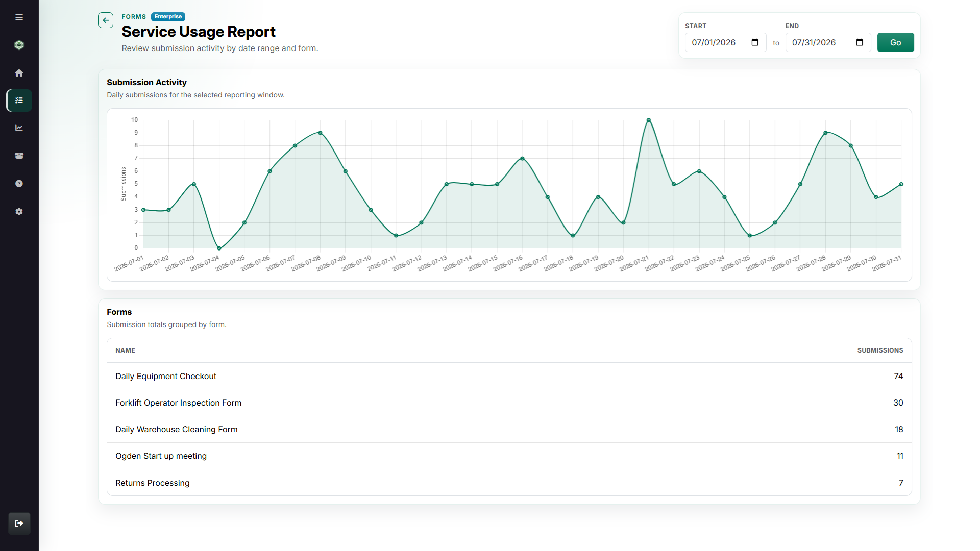This screenshot has height=551, width=980.
Task: Click the chart data point on 2026-07-31
Action: 901,184
